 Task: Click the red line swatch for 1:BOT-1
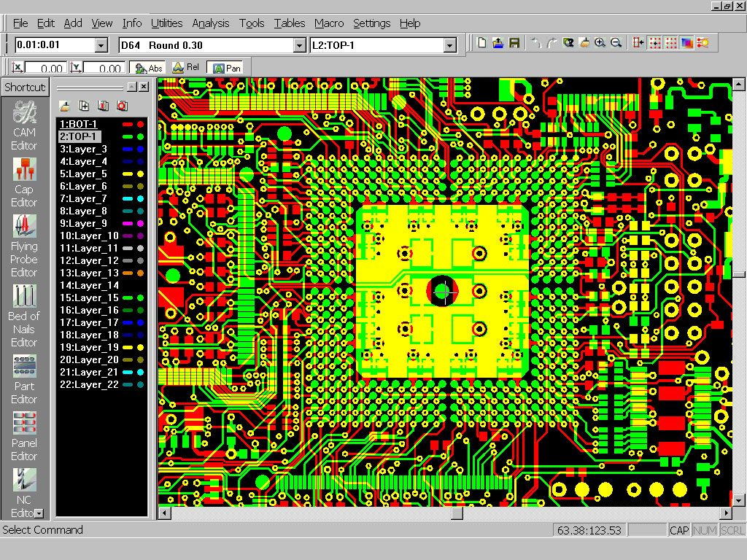128,124
